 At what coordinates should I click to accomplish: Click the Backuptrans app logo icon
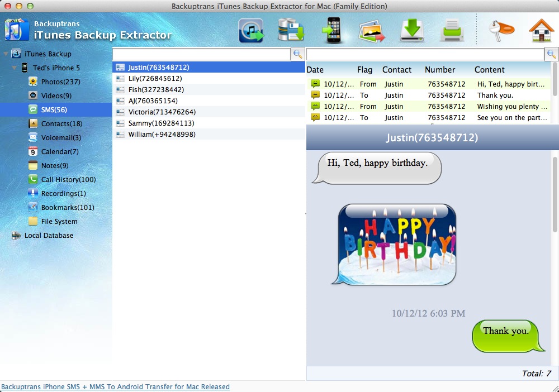point(17,30)
